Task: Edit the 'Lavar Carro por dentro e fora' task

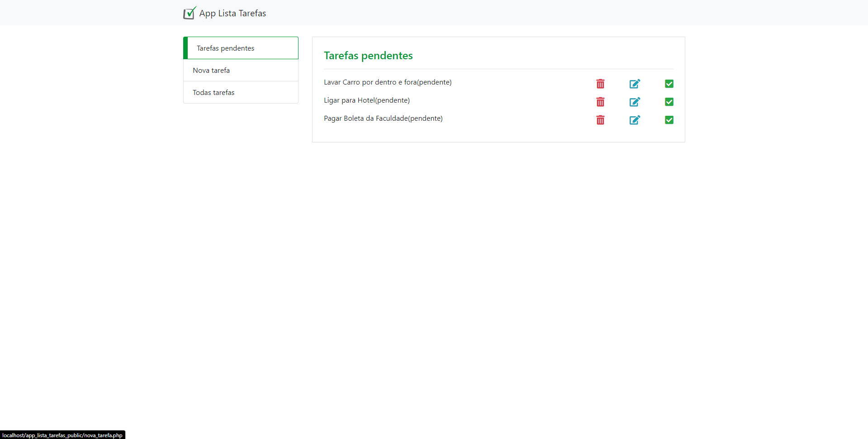Action: (635, 84)
